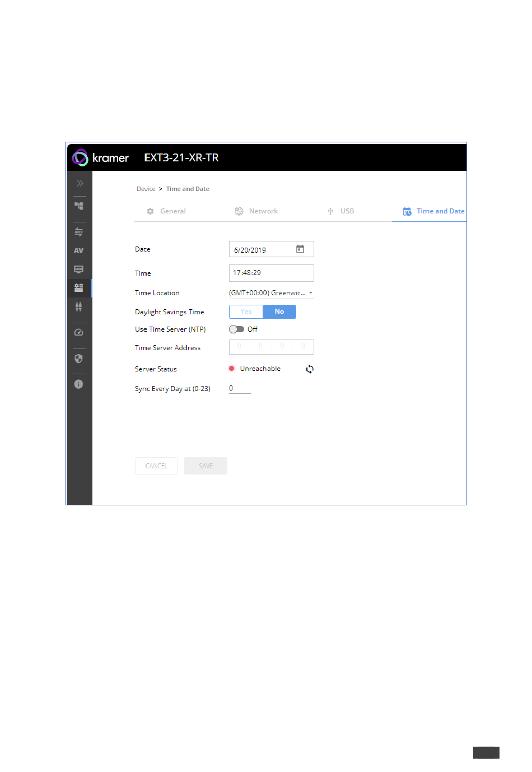
Task: Click the EXT3-21-XR-TR device title
Action: (x=181, y=157)
